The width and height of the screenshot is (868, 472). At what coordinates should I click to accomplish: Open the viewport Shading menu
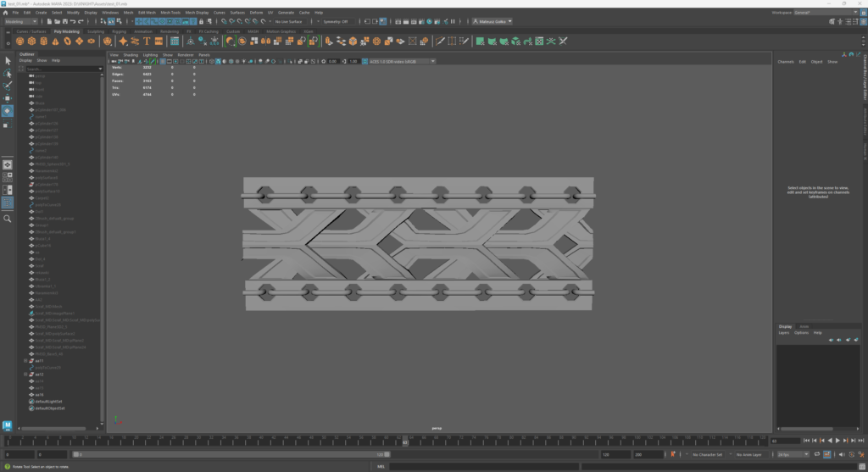131,55
